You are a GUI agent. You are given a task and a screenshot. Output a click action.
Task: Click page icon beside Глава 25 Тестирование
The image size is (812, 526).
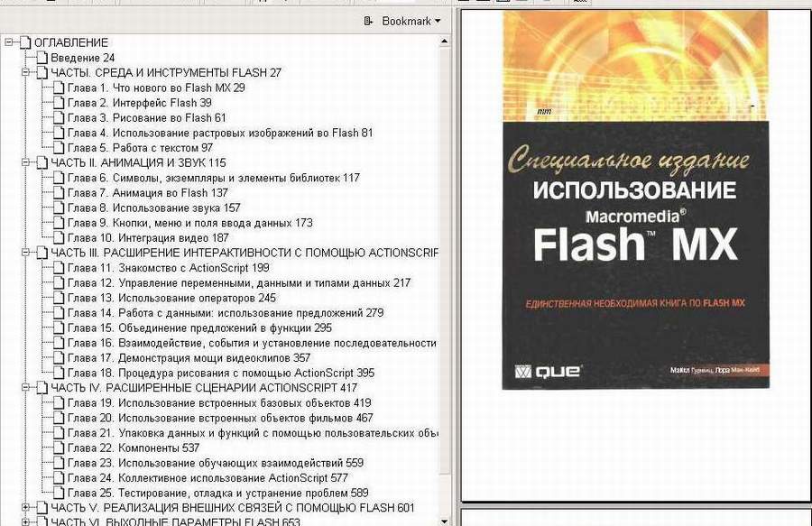59,494
